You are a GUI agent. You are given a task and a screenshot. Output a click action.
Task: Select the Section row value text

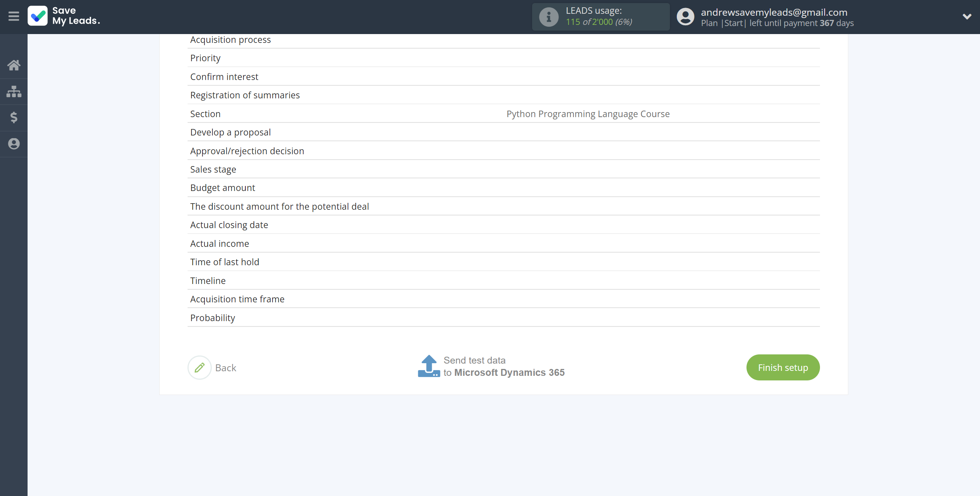tap(588, 114)
